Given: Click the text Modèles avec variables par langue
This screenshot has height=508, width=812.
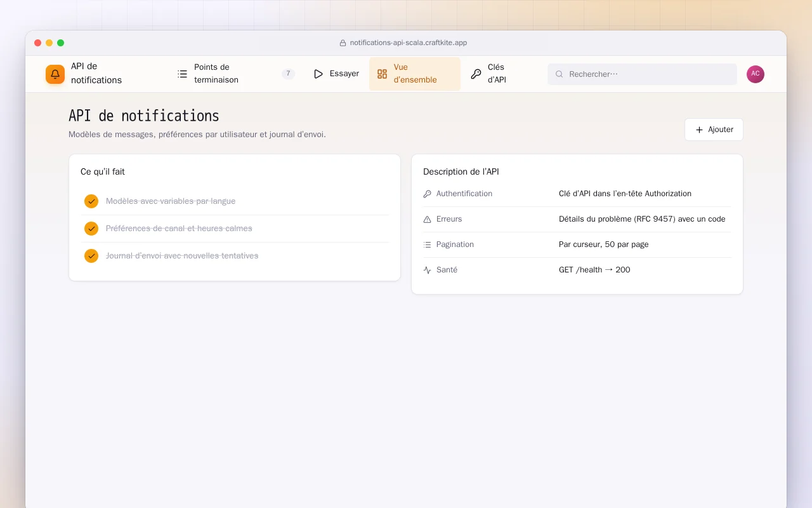Looking at the screenshot, I should click(x=171, y=201).
